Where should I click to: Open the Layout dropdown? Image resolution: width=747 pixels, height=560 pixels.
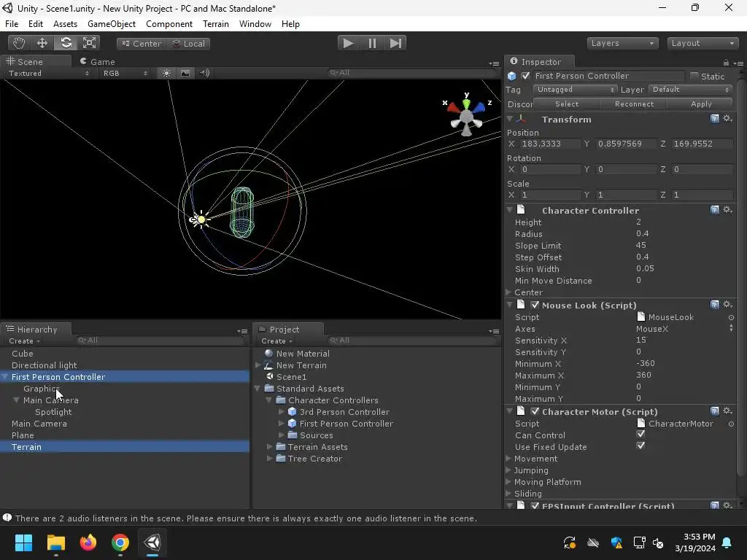click(x=703, y=43)
